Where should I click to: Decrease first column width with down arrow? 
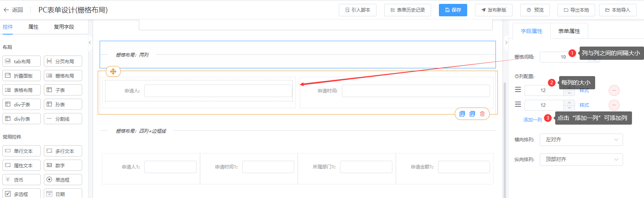[x=569, y=93]
